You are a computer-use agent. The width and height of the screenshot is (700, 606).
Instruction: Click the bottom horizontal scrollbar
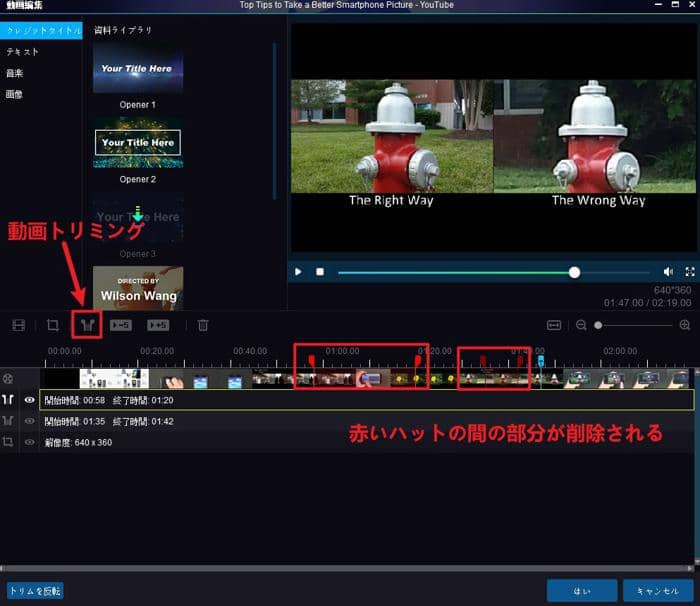pos(346,568)
